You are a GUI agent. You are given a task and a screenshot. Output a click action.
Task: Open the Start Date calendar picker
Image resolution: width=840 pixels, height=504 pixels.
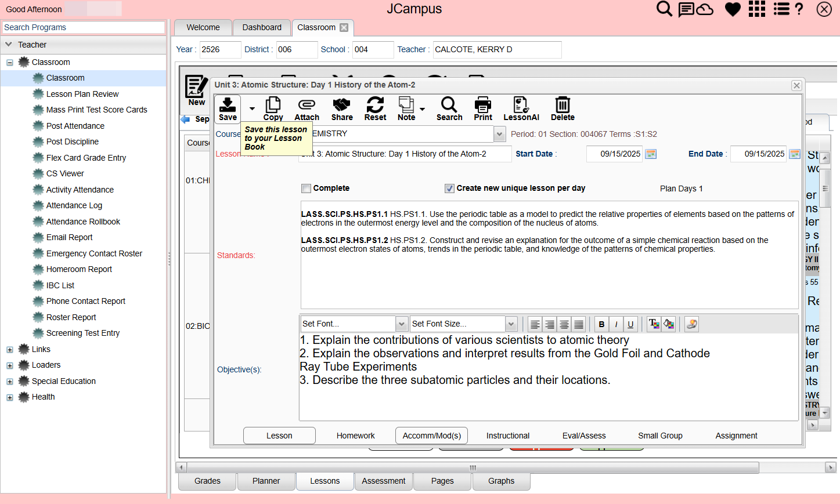pyautogui.click(x=651, y=154)
